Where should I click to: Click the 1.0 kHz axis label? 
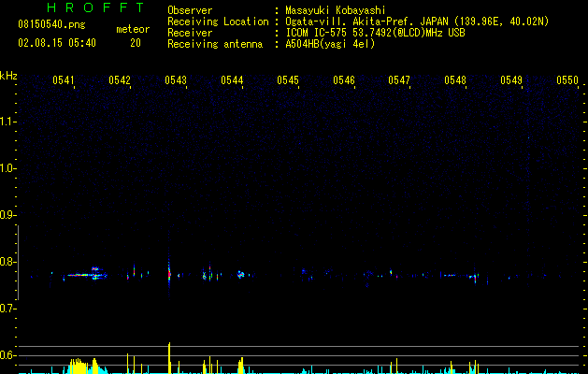[x=7, y=168]
